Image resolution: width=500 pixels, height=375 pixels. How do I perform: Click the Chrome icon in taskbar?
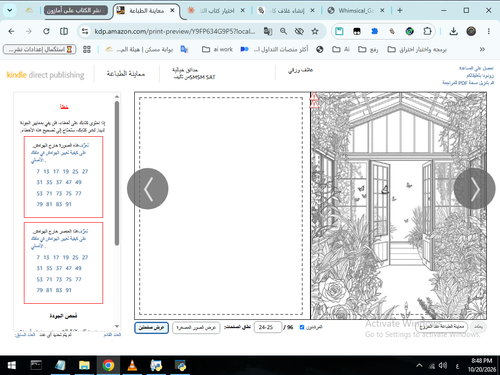point(108,366)
